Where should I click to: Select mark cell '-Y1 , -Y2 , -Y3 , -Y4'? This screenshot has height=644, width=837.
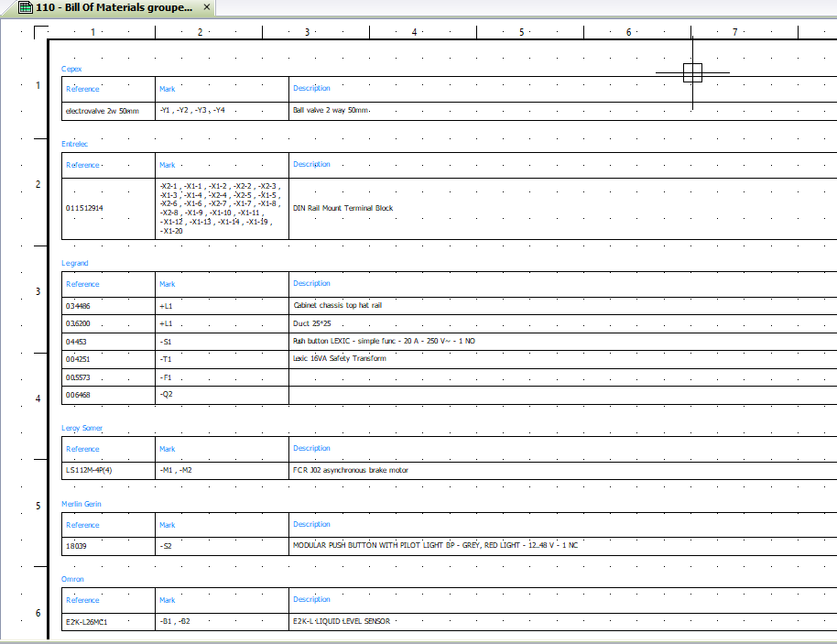pyautogui.click(x=192, y=111)
